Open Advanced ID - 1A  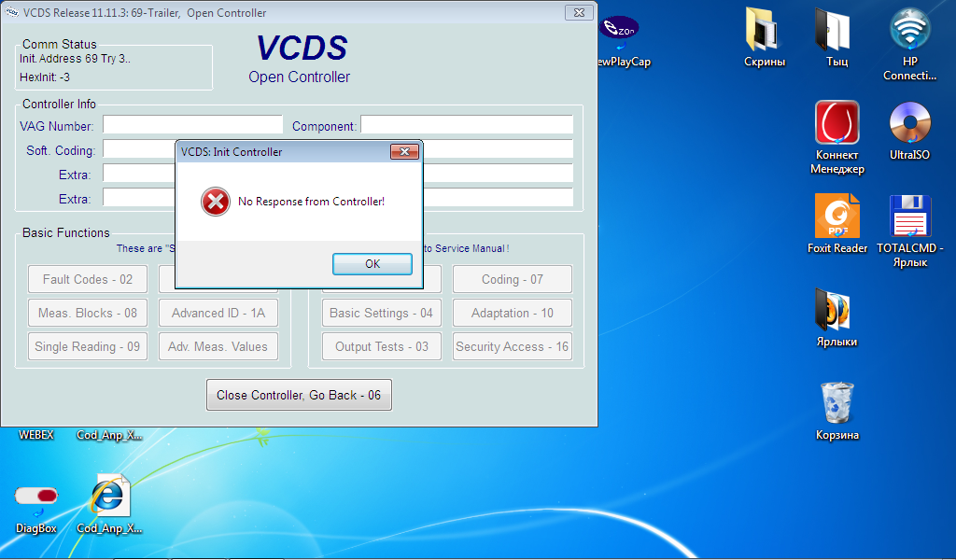pyautogui.click(x=218, y=313)
